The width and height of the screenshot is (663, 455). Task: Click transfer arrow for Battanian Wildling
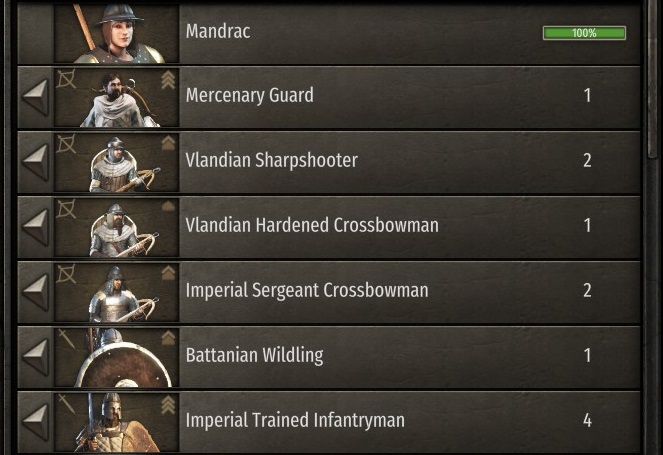[x=36, y=358]
